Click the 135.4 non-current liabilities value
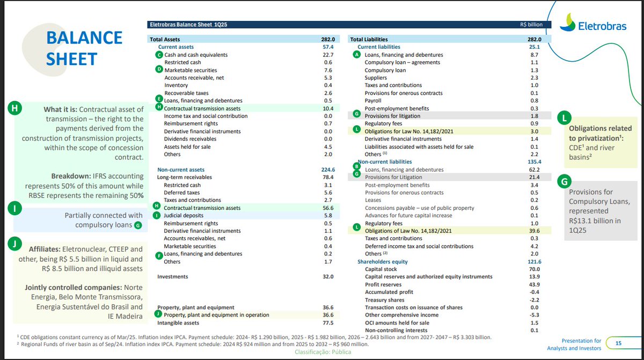644x360 pixels. (533, 161)
